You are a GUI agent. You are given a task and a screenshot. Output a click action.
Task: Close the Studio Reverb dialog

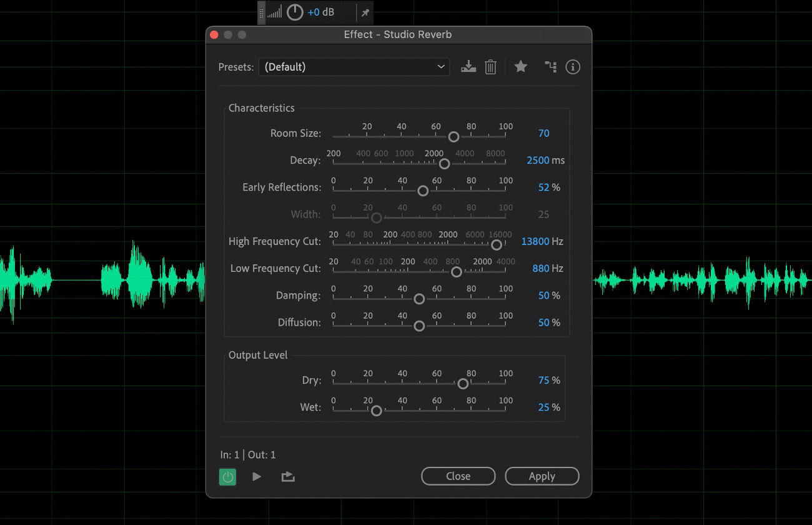tap(458, 476)
